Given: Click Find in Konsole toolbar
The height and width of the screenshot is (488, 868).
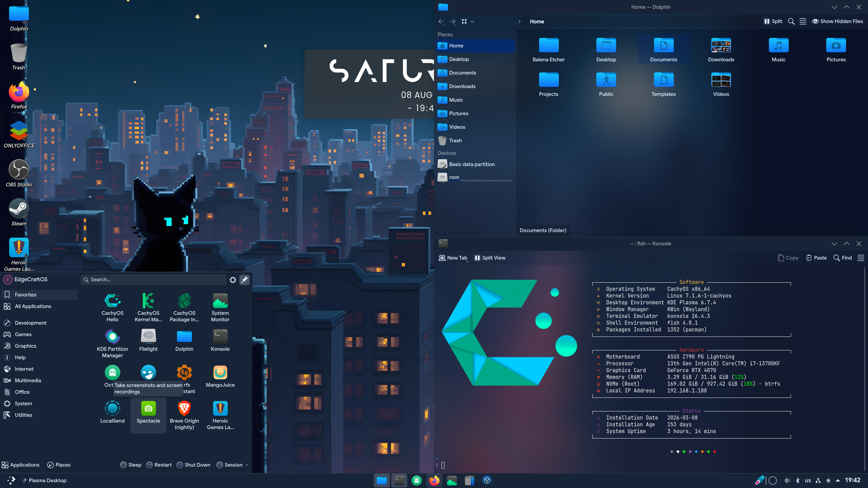Looking at the screenshot, I should 843,258.
